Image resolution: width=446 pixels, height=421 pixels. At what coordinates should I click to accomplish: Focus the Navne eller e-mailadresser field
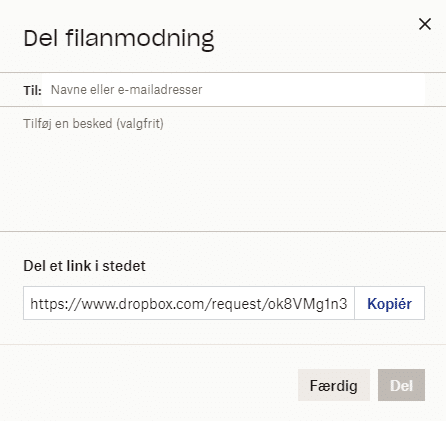pyautogui.click(x=233, y=90)
